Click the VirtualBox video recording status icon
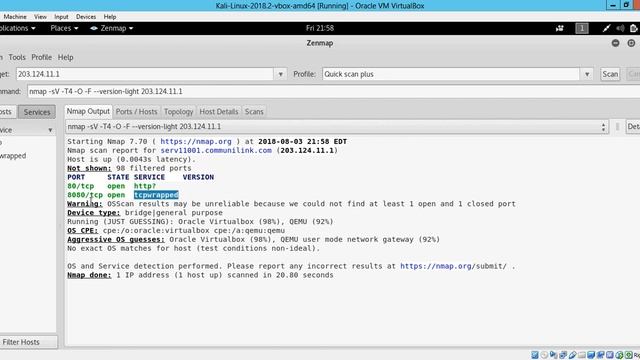Viewport: 640px width, 360px height. pos(600,355)
